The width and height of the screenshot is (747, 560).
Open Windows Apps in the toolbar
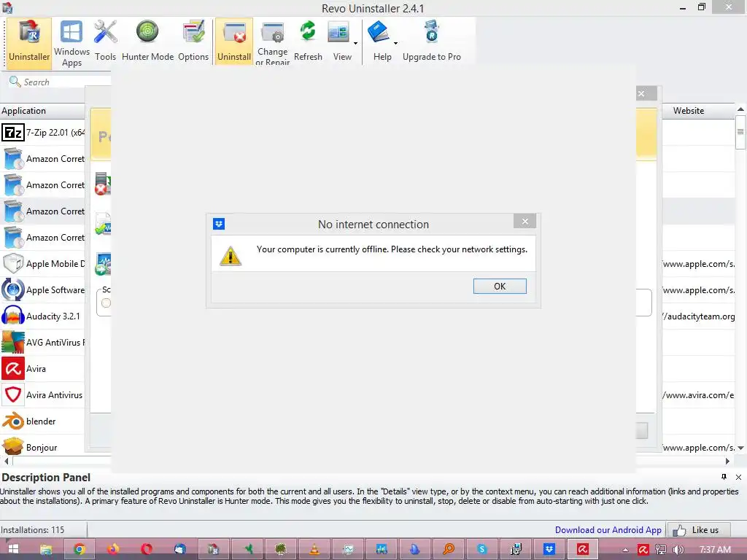[71, 42]
